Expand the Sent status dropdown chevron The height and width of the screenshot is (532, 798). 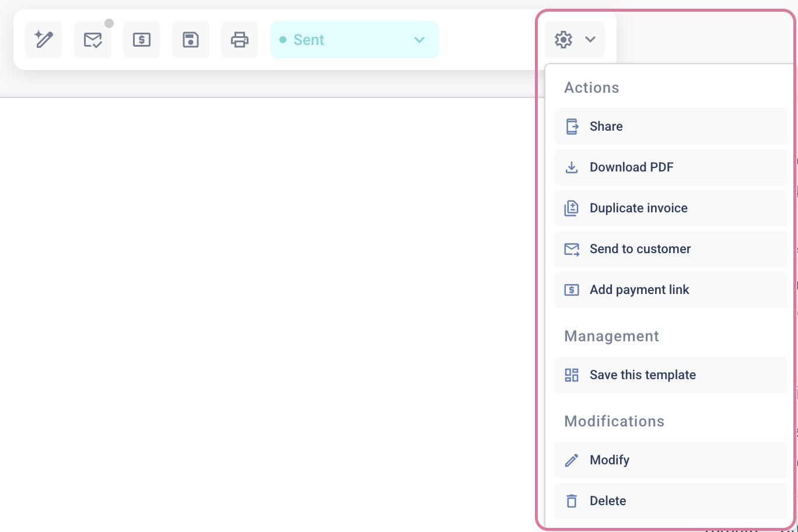click(x=418, y=40)
